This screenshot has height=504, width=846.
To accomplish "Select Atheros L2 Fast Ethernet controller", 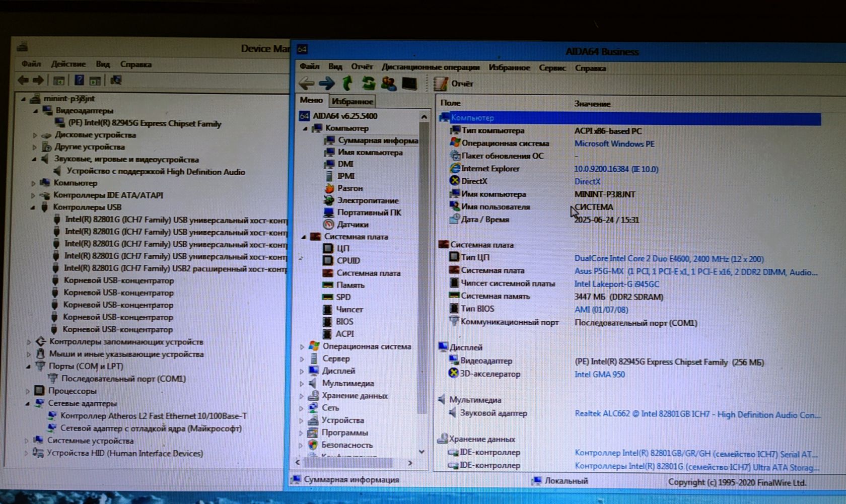I will click(x=154, y=416).
